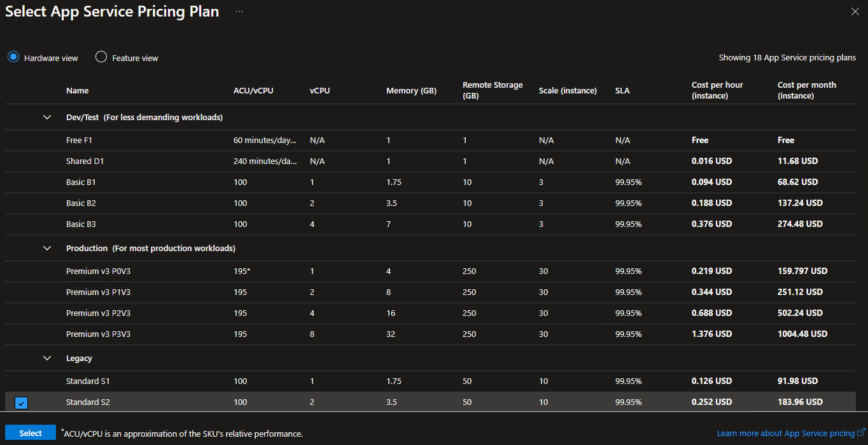Click the 68.62 USD monthly cost

[x=797, y=182]
